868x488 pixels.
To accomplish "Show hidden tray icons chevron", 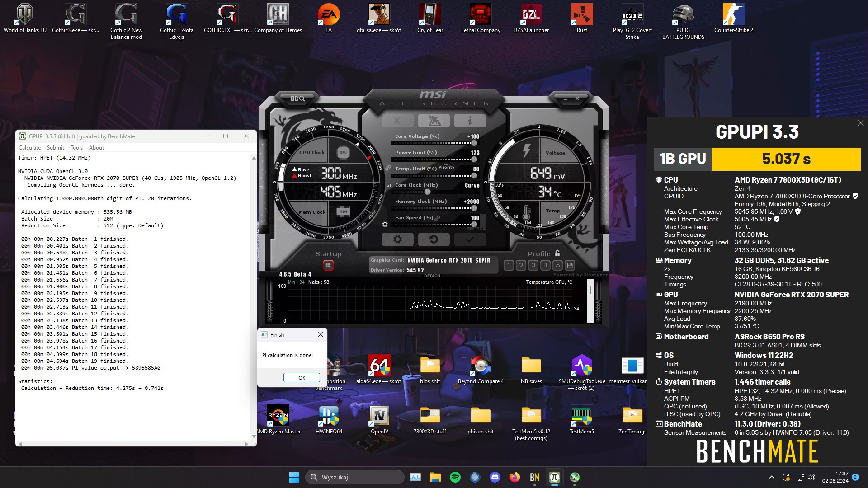I will pyautogui.click(x=772, y=477).
